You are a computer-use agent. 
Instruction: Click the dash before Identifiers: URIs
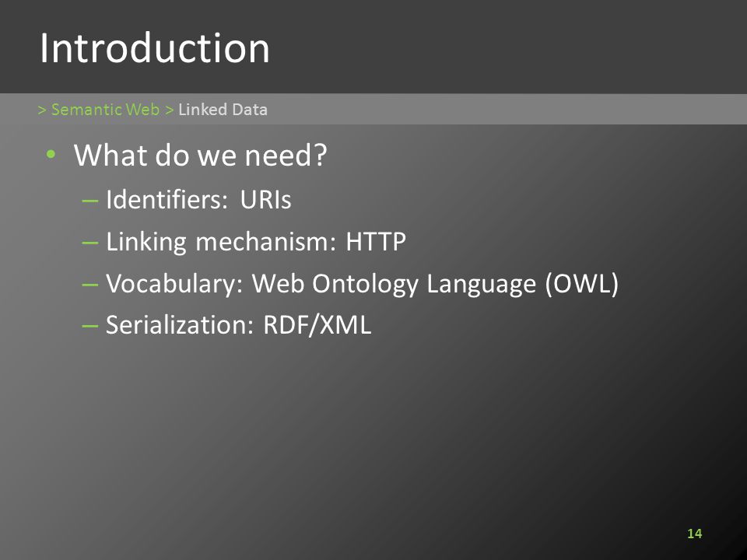pyautogui.click(x=89, y=201)
